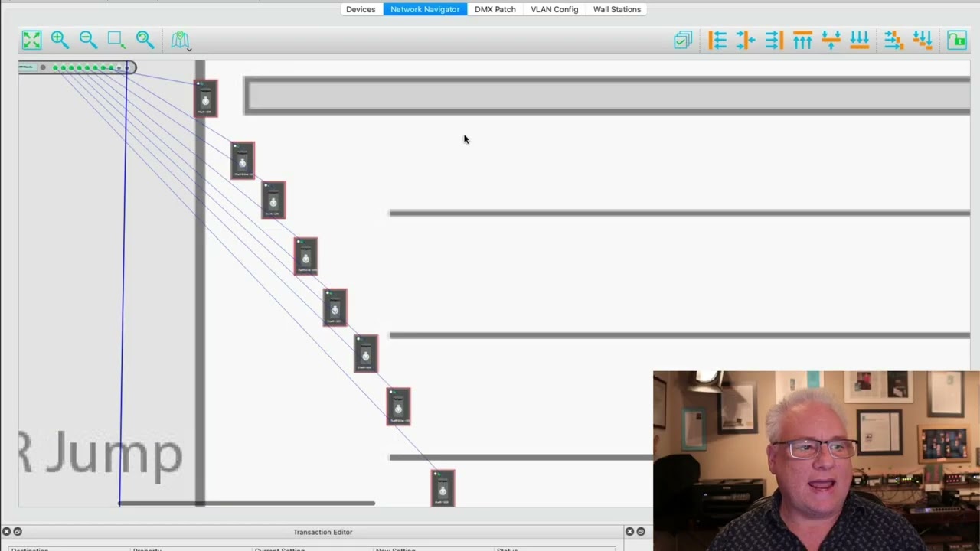Image resolution: width=980 pixels, height=551 pixels.
Task: Align selected devices to horizontal center
Action: coord(746,40)
